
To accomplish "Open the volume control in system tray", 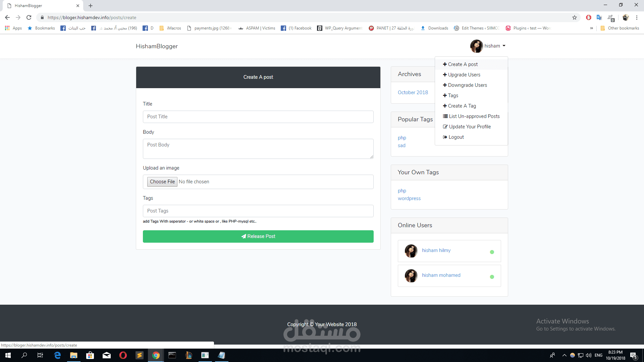I will [589, 355].
